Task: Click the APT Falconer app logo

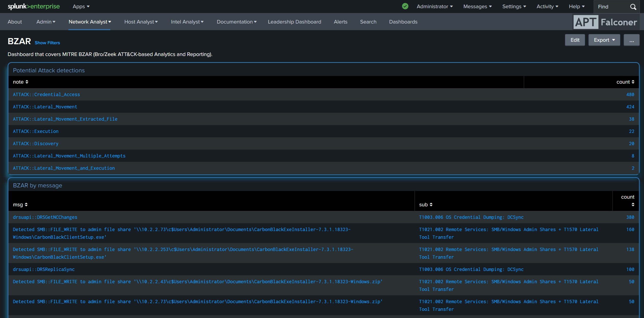Action: tap(606, 22)
